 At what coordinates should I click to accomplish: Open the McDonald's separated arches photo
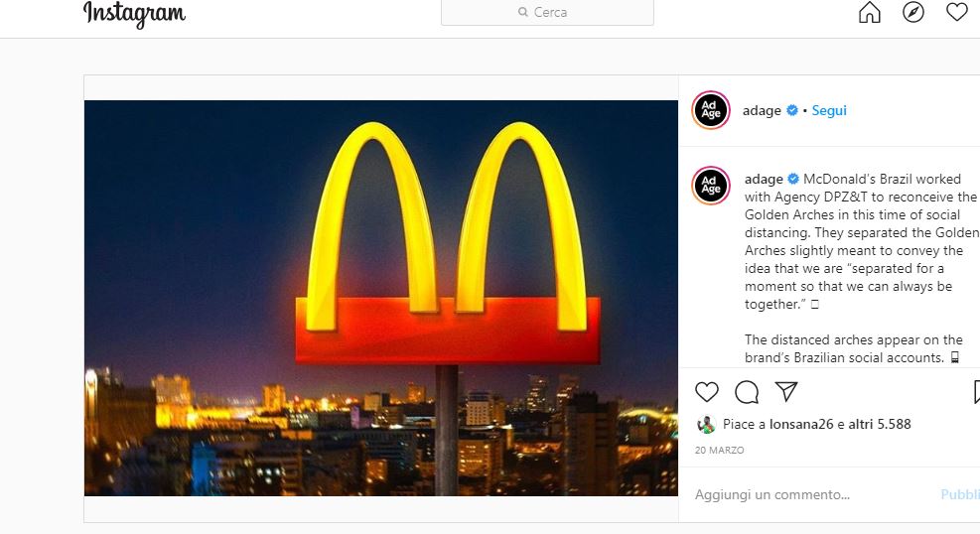[381, 298]
